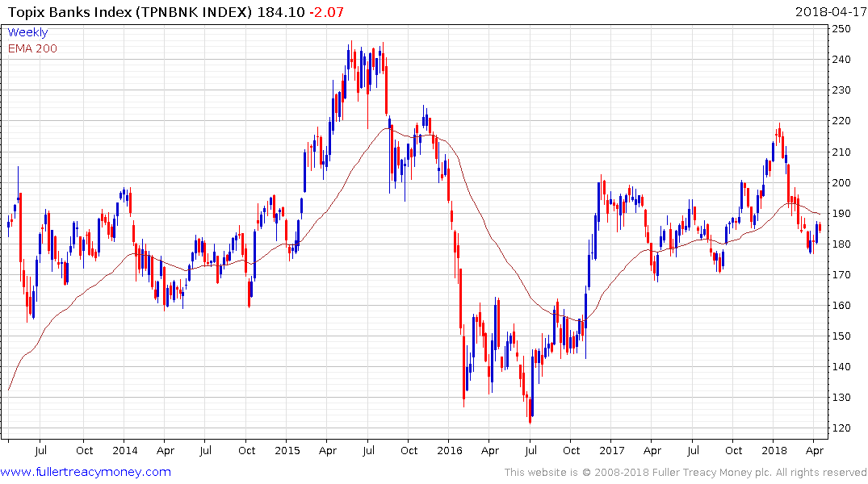Click the 'EMA 200' legend label

(x=32, y=48)
